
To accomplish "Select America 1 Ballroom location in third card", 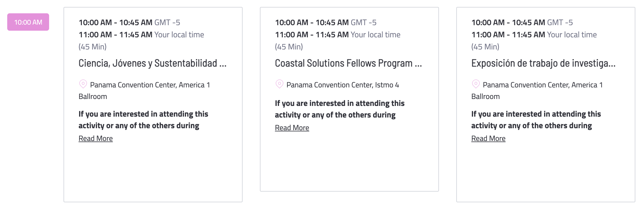I will 537,91.
